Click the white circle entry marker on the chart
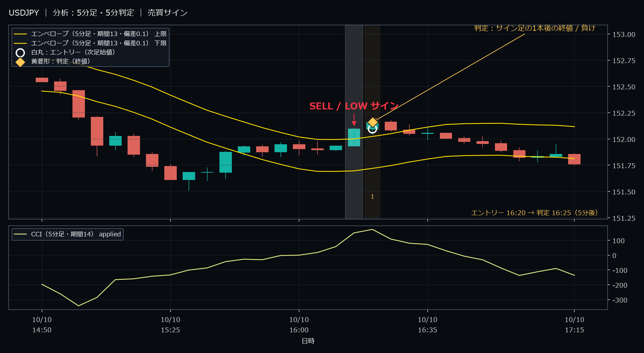 click(372, 129)
